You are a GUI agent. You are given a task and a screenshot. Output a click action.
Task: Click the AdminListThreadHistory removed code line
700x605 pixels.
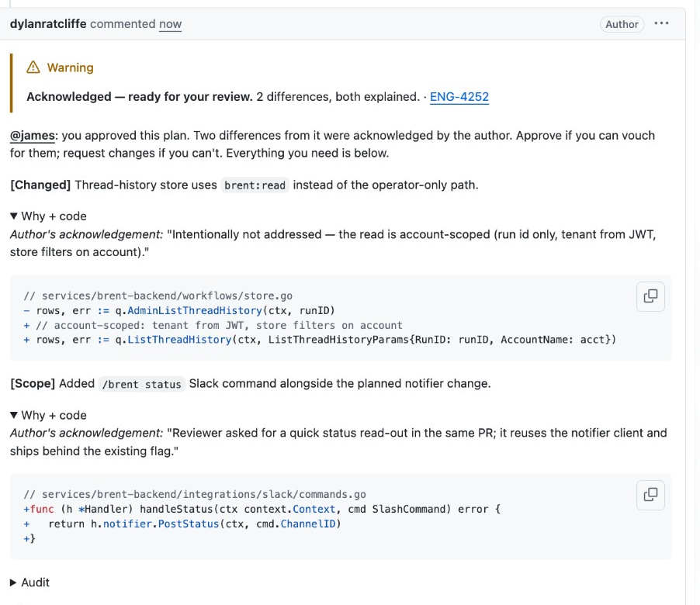click(179, 310)
